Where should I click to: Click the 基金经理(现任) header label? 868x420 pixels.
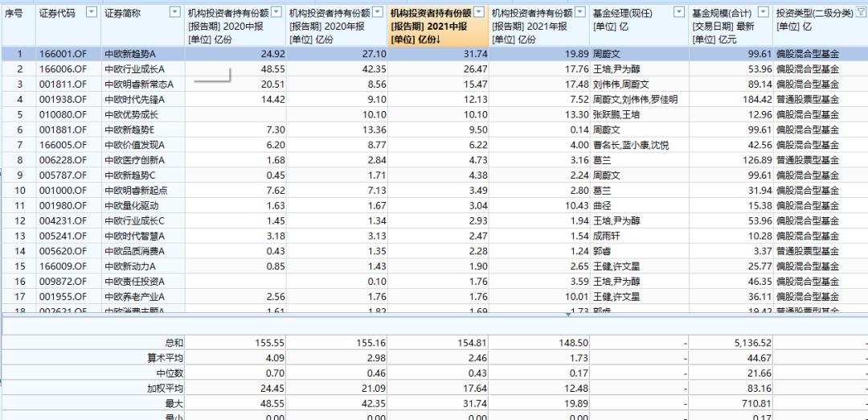(x=620, y=14)
